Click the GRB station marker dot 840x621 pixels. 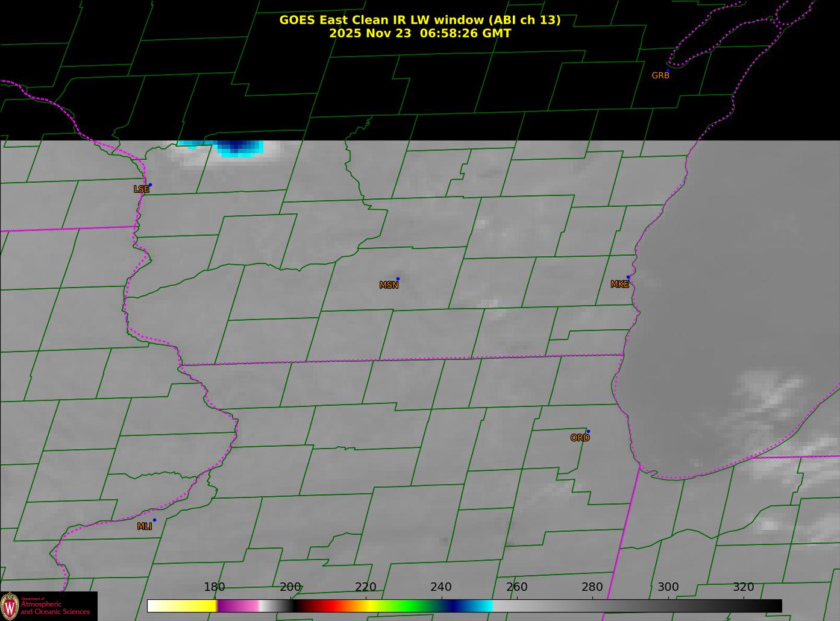(668, 70)
